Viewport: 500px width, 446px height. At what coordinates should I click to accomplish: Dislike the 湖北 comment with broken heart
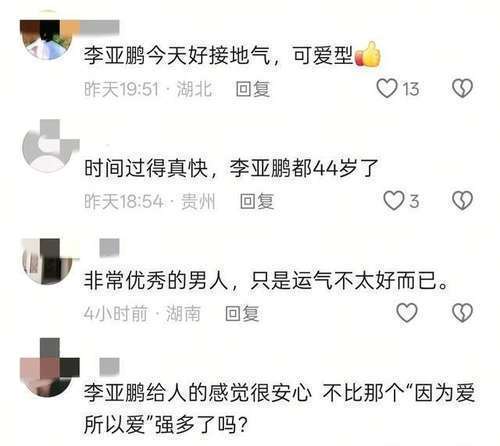[x=462, y=88]
